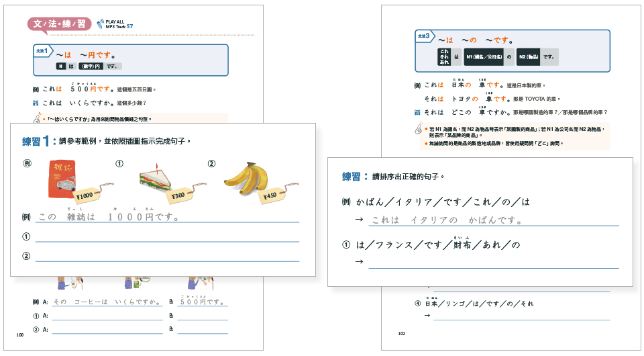
Task: Click the magazine illustration in 練習1
Action: (62, 179)
